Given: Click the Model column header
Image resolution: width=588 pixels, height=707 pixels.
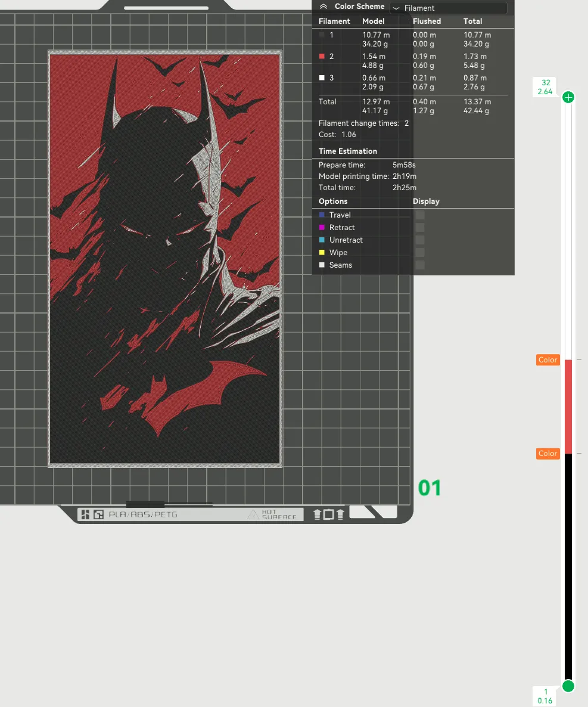Looking at the screenshot, I should (373, 21).
